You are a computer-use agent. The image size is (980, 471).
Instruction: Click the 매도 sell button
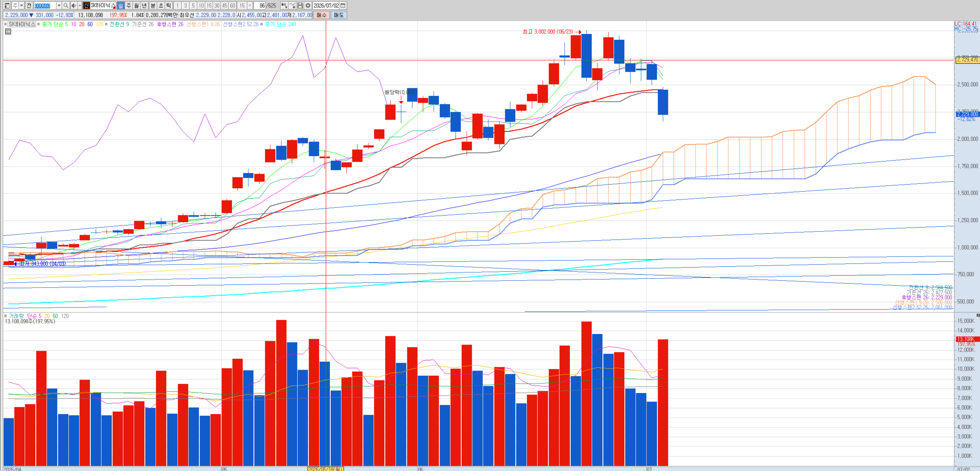[x=339, y=15]
